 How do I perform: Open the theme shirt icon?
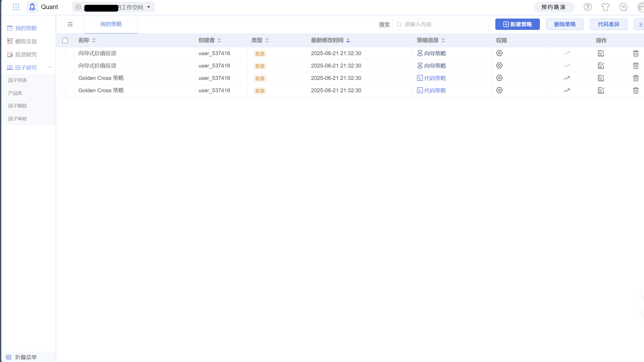point(605,7)
